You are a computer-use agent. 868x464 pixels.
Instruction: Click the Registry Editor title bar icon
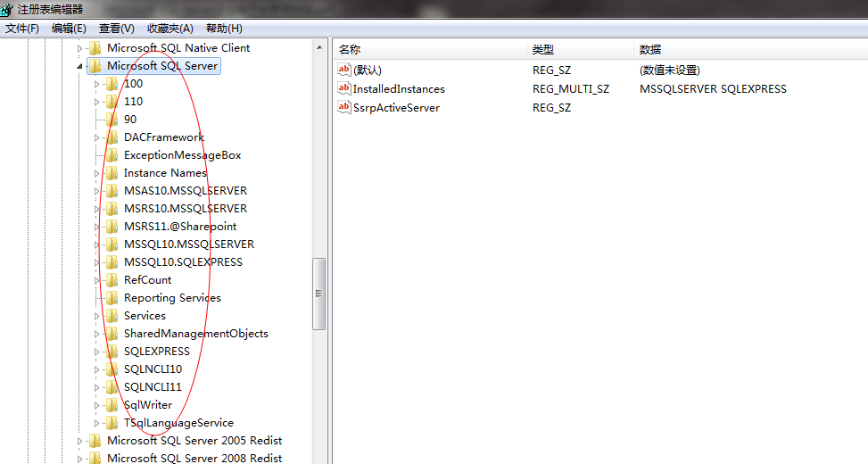(x=7, y=9)
